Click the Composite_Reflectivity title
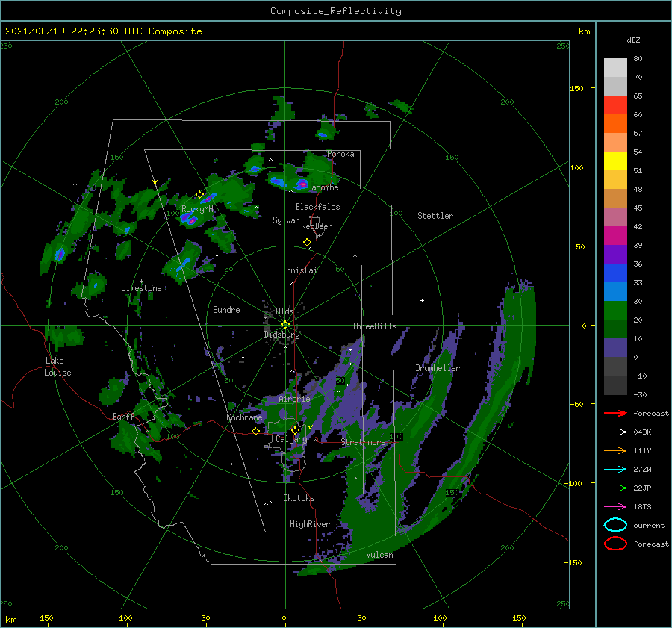Screen dimensions: 672x628 [336, 11]
